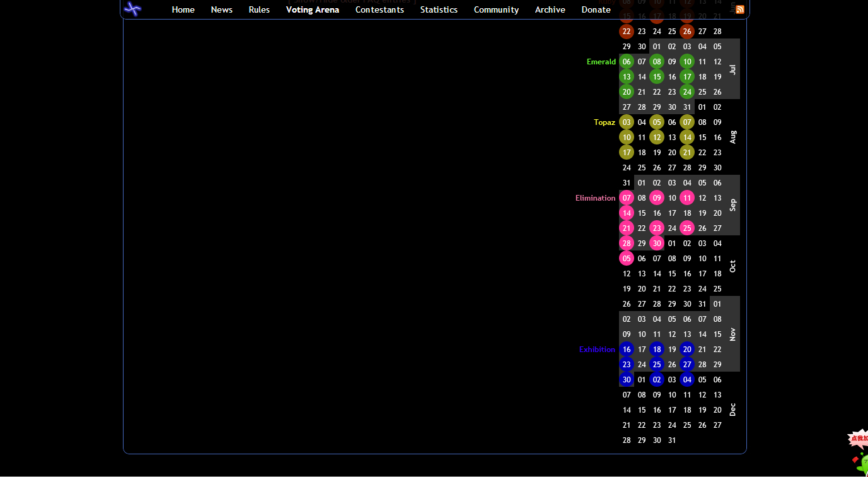Choose the green July 24 Emerald date
868x477 pixels.
[687, 92]
